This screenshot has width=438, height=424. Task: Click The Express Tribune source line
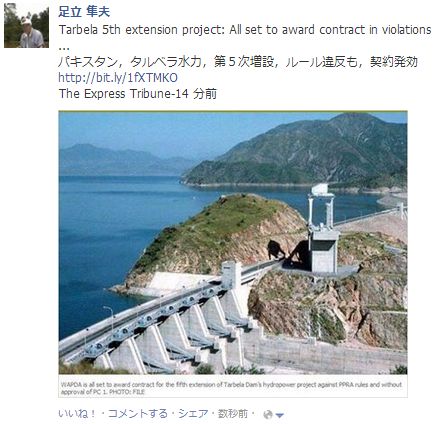pyautogui.click(x=138, y=94)
